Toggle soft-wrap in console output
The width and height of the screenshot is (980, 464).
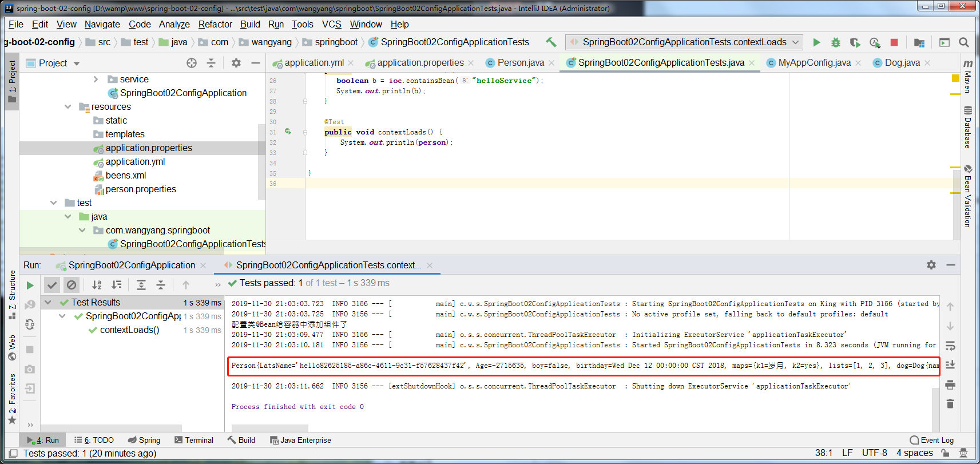click(950, 346)
